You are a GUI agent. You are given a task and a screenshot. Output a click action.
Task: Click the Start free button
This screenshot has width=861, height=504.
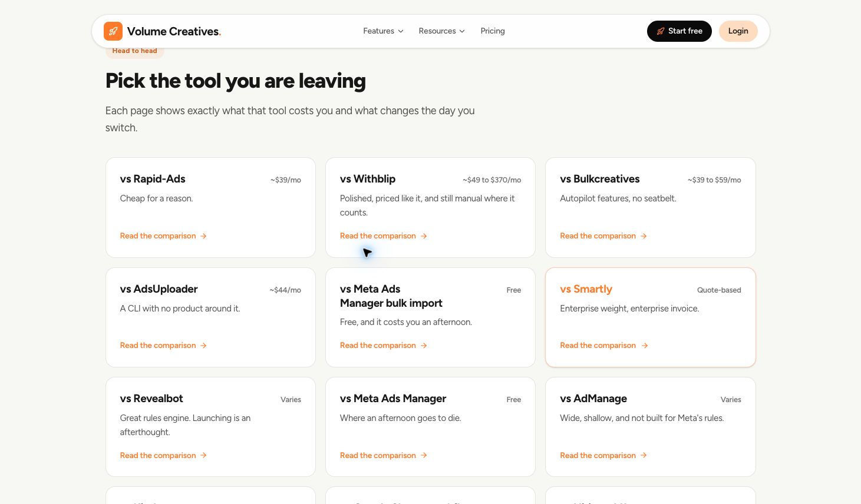pos(679,31)
